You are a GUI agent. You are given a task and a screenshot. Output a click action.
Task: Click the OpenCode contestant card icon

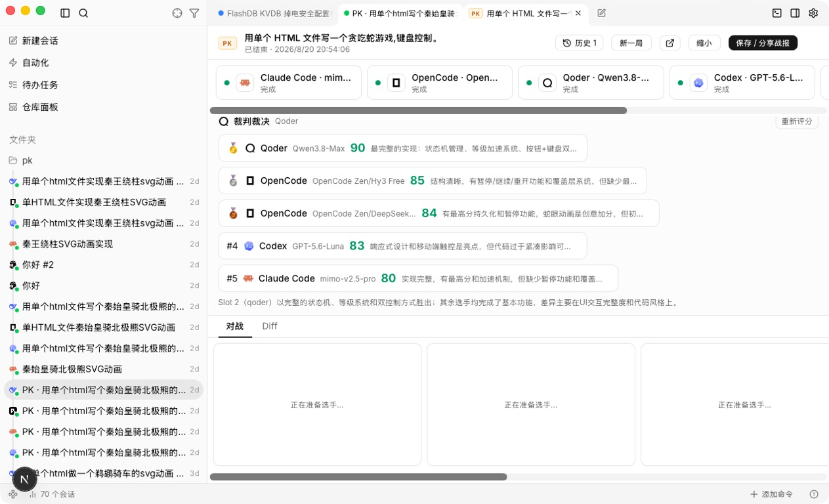click(x=396, y=83)
